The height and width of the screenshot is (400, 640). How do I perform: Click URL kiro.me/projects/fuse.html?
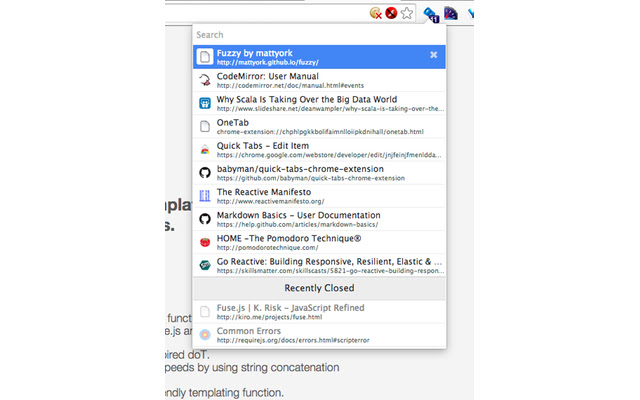[269, 317]
